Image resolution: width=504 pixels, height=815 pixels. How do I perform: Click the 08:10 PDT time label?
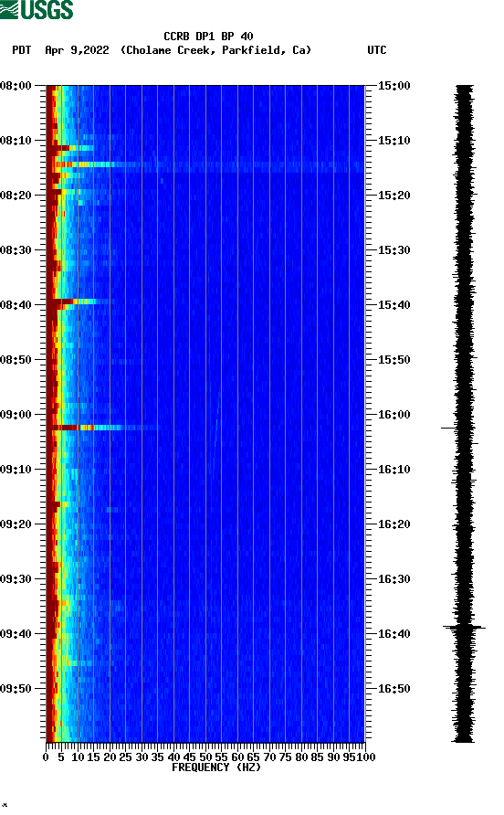(16, 141)
